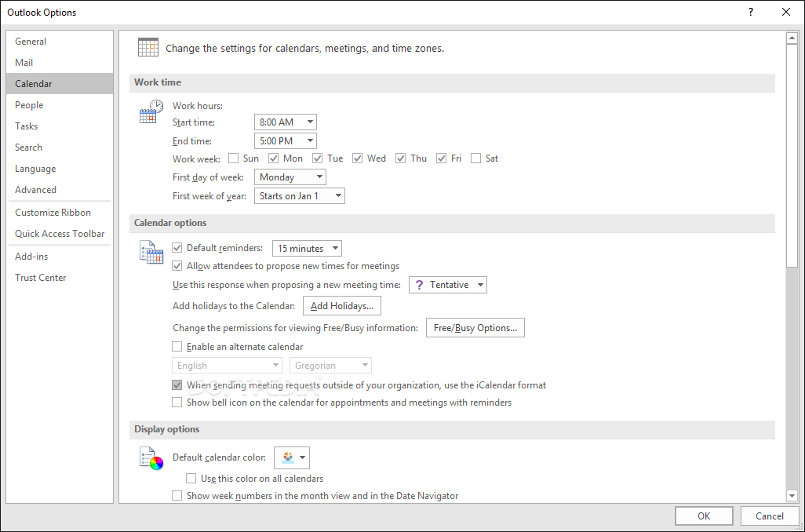Open the Tentative response dropdown
Image resolution: width=805 pixels, height=532 pixels.
(448, 285)
